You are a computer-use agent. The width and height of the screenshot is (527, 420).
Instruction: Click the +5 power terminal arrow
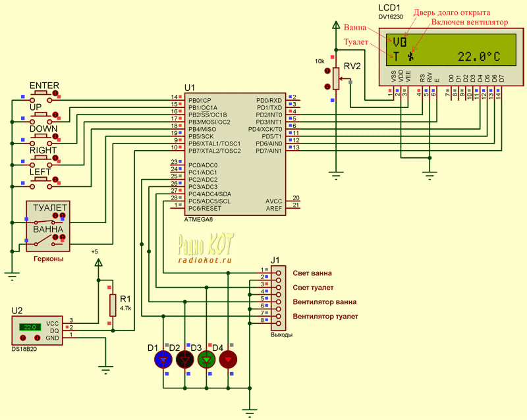pyautogui.click(x=99, y=263)
